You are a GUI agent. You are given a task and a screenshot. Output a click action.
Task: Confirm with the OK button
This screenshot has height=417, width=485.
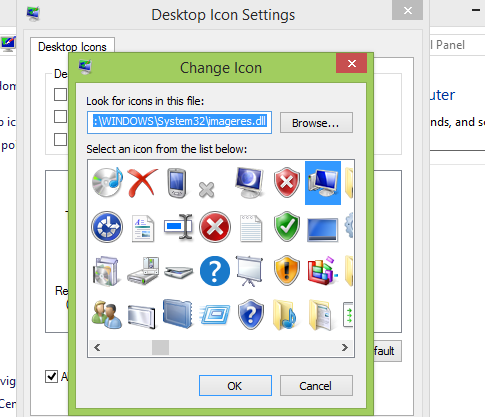(x=235, y=386)
